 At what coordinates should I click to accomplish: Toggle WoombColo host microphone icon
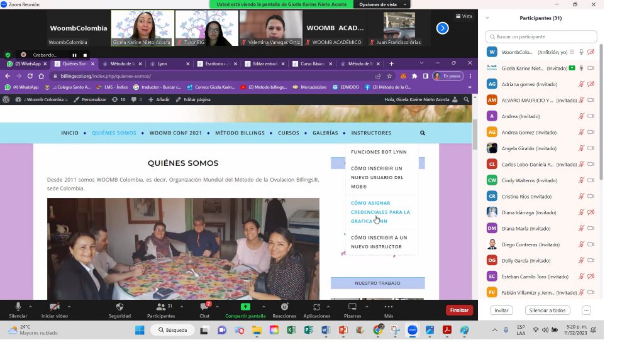coord(581,52)
